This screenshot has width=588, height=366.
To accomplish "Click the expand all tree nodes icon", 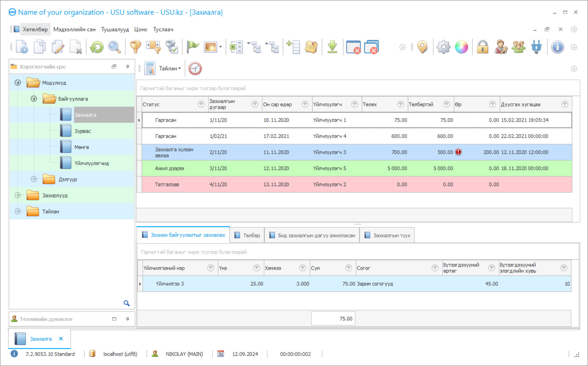I will coord(254,47).
